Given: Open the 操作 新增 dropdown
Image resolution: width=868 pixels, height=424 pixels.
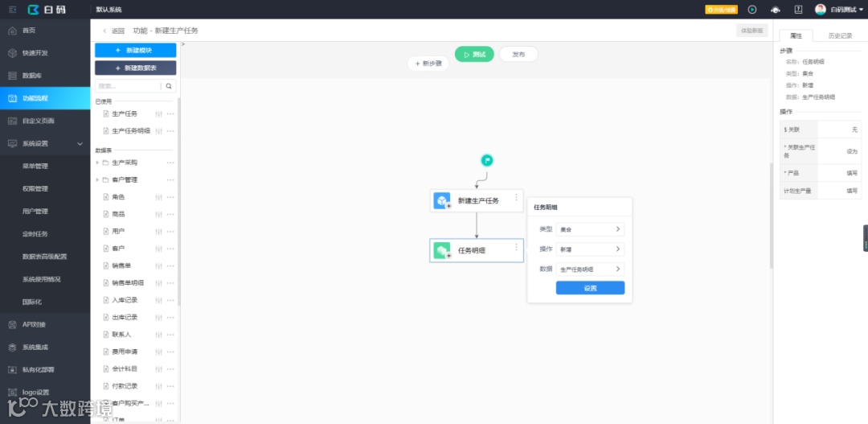Looking at the screenshot, I should point(590,249).
